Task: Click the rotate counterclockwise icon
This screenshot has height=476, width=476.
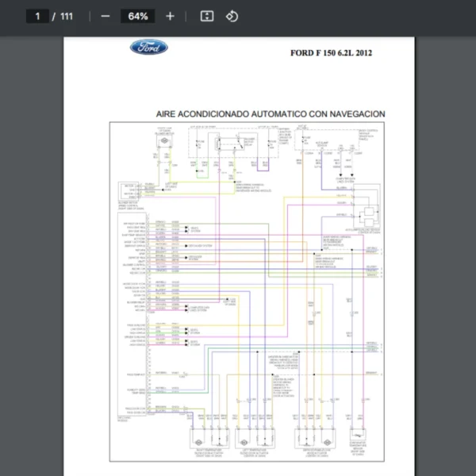Action: click(x=232, y=16)
